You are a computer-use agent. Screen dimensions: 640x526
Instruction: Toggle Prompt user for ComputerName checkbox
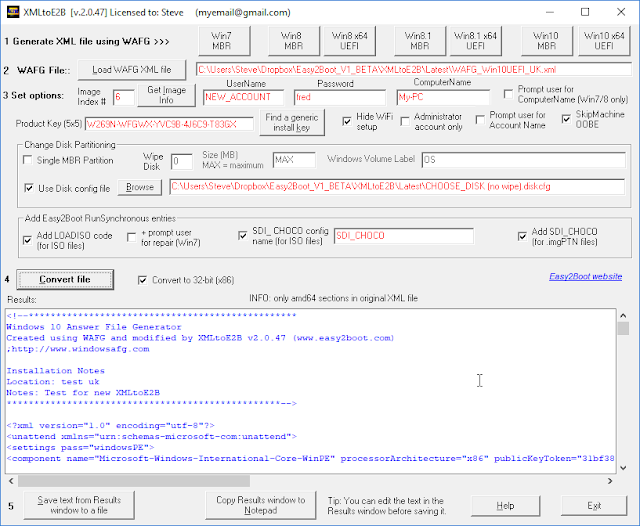[x=508, y=94]
